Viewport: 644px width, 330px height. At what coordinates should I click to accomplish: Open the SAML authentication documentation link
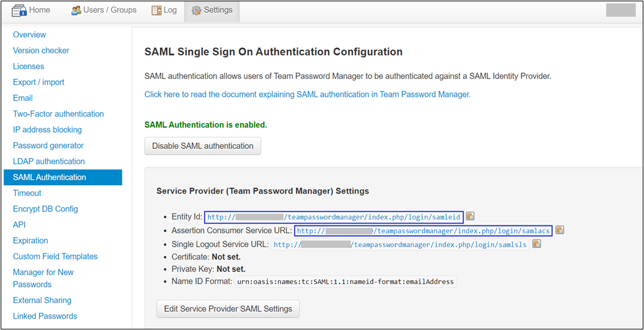pyautogui.click(x=307, y=95)
